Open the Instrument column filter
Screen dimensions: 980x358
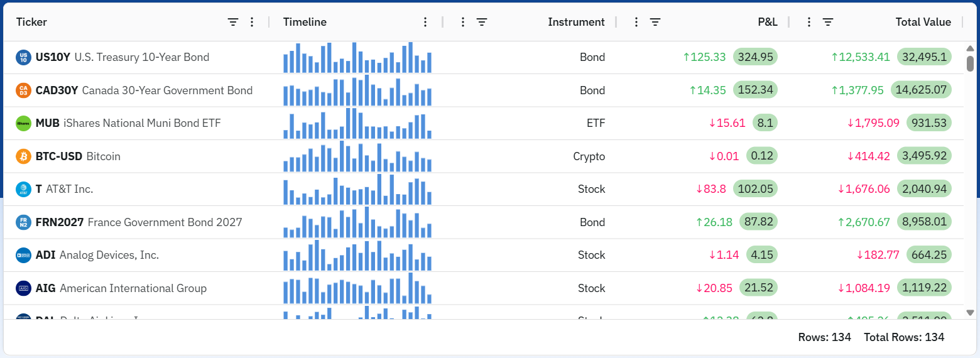482,22
